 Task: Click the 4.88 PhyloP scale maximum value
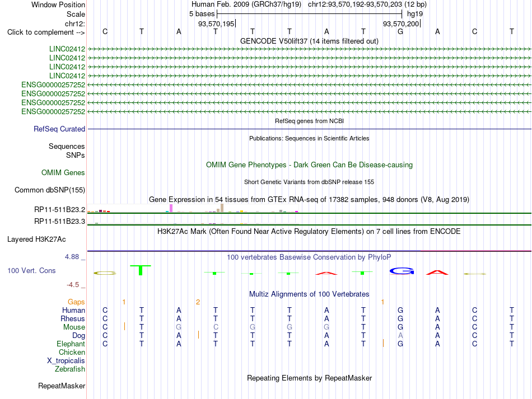pyautogui.click(x=72, y=257)
